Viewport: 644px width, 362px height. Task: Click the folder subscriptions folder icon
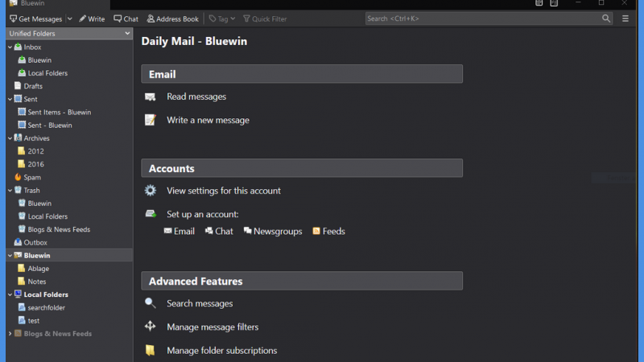click(151, 350)
